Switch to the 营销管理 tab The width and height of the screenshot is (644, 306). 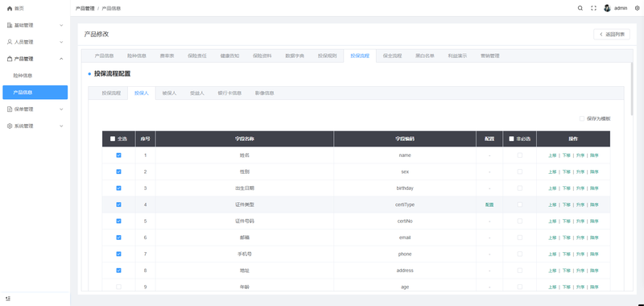click(489, 56)
